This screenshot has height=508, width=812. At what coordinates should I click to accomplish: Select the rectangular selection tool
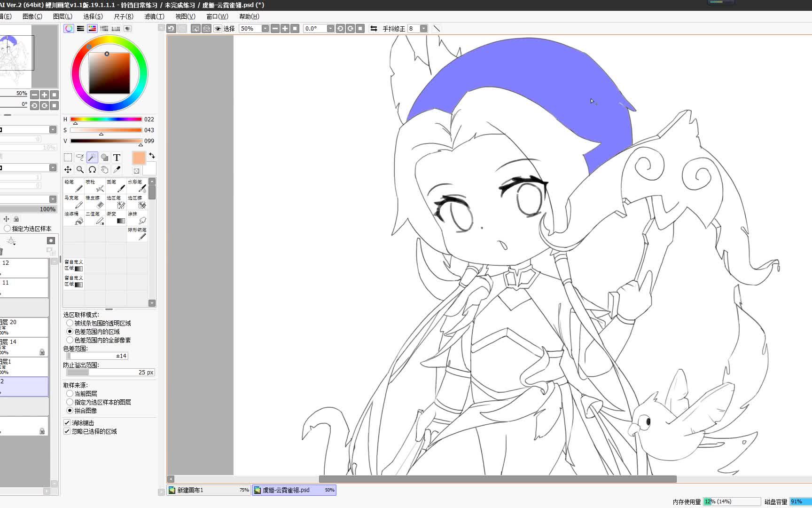[68, 158]
